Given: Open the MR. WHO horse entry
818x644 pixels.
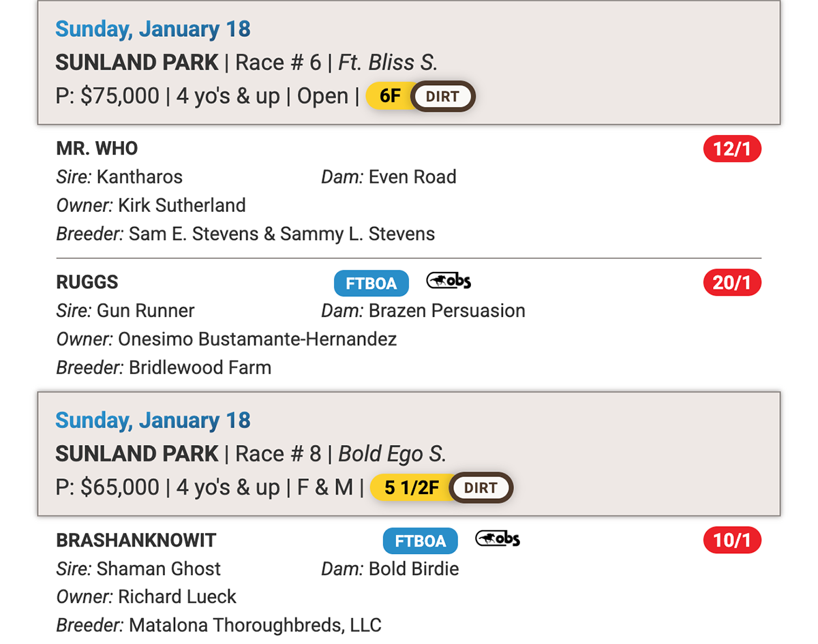Looking at the screenshot, I should point(97,149).
